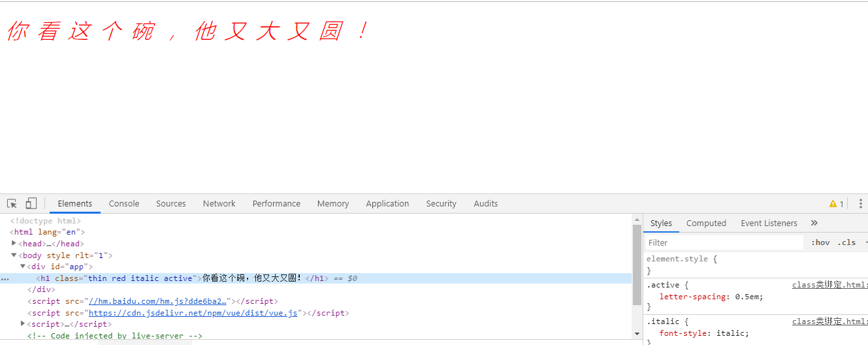Toggle the .cls class editor button
Screen dimensions: 868x345
coord(846,242)
